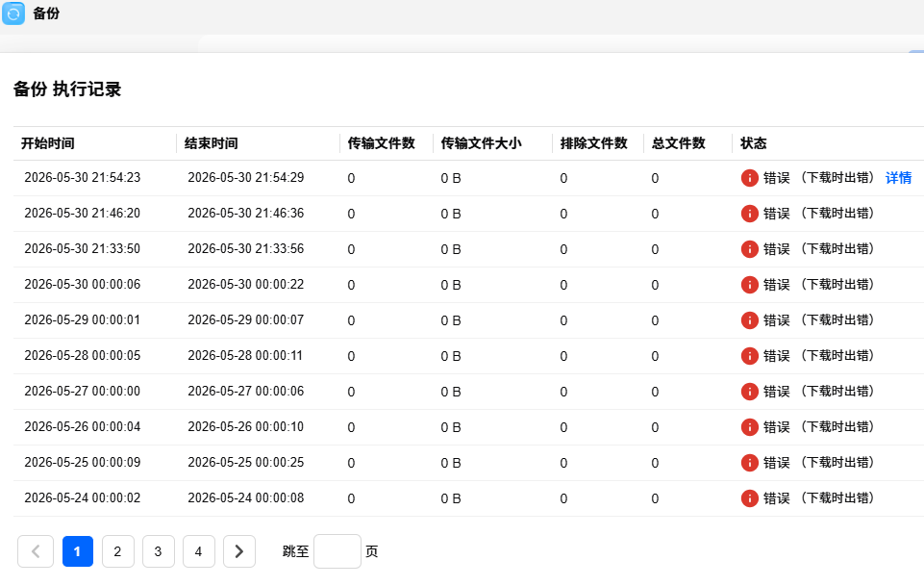The height and width of the screenshot is (586, 924).
Task: Select start time 2026-05-28 00:00:05
Action: click(x=83, y=355)
